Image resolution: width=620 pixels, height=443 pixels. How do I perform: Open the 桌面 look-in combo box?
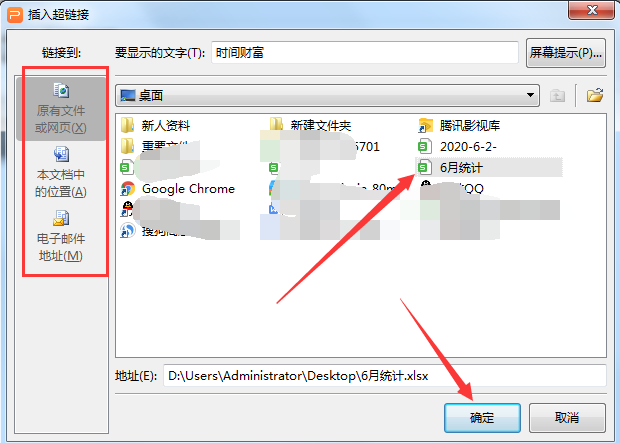pyautogui.click(x=327, y=95)
